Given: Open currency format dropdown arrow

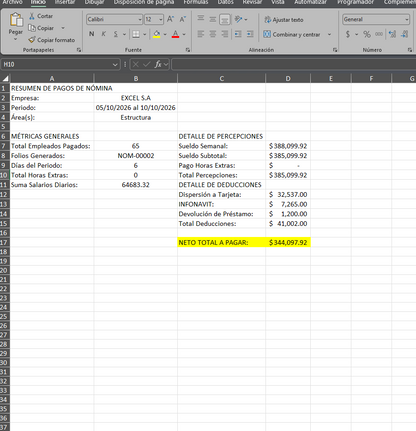Looking at the screenshot, I should click(356, 34).
